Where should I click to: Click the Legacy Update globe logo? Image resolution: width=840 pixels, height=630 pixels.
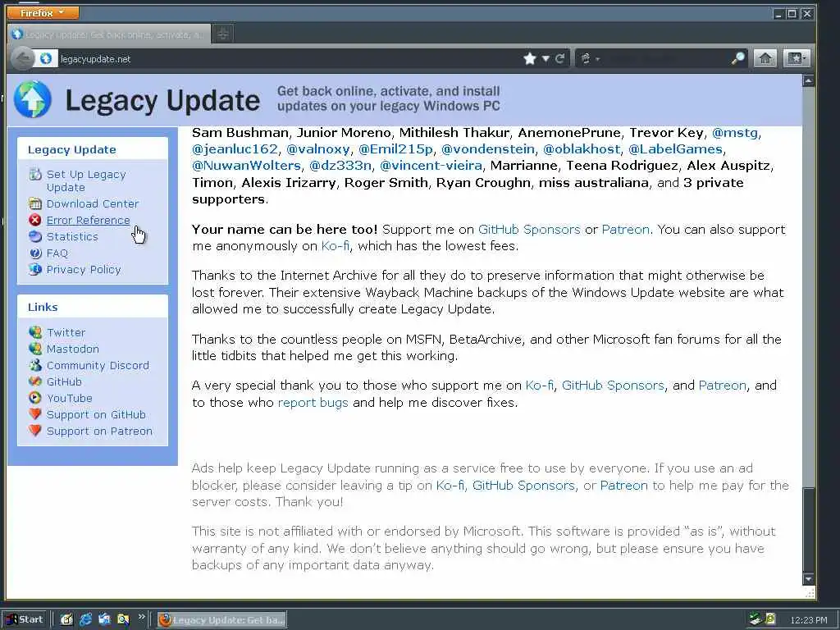(x=33, y=99)
